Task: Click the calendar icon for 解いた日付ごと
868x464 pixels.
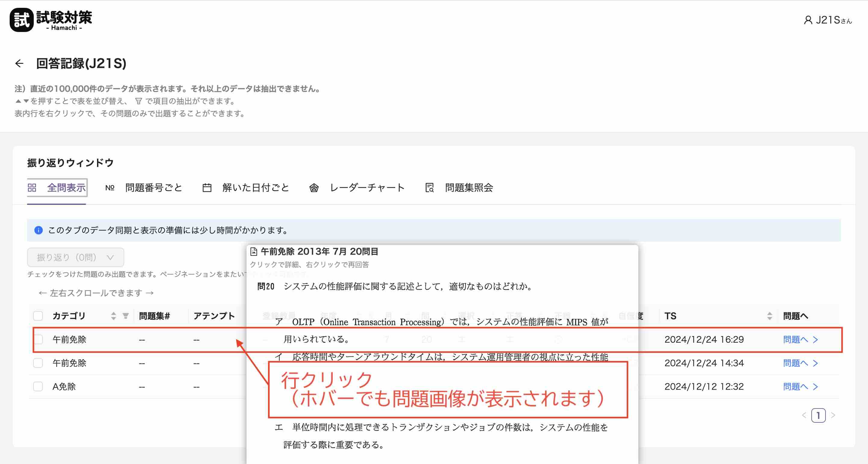Action: 207,188
